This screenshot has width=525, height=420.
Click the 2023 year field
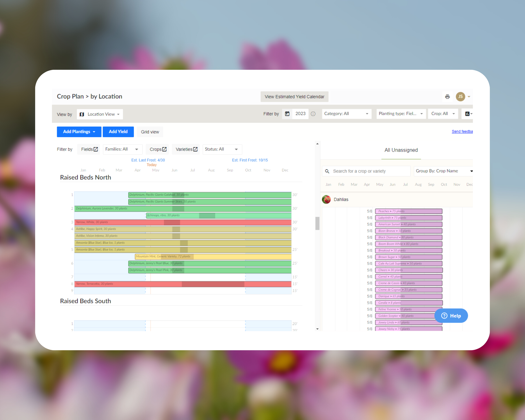coord(300,114)
